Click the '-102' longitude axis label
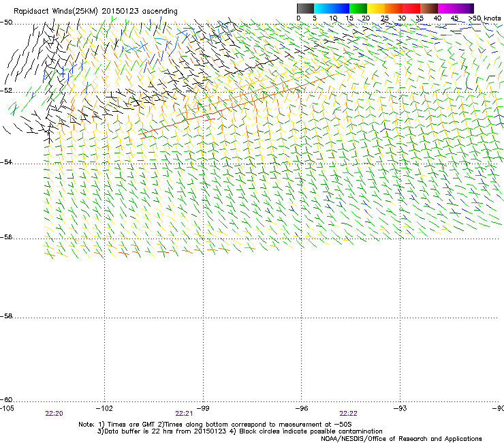Screen dimensions: 504x443 point(104,408)
